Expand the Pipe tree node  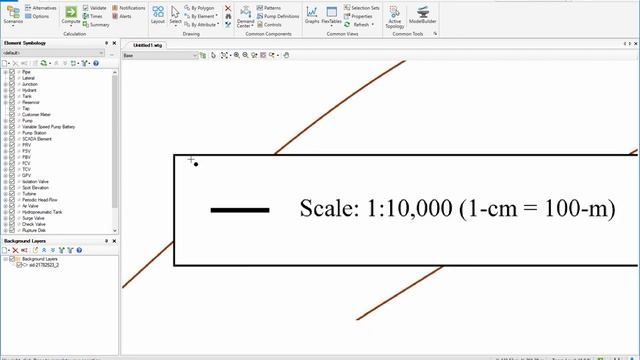click(6, 72)
